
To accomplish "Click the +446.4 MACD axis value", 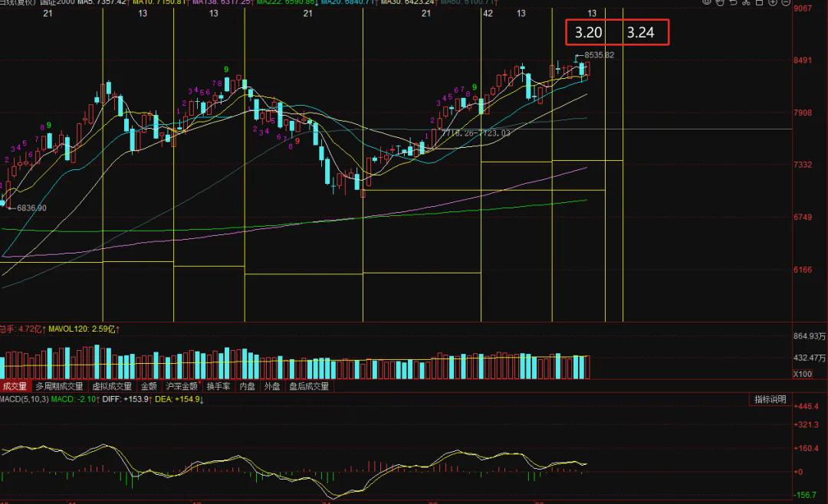I will 807,407.
